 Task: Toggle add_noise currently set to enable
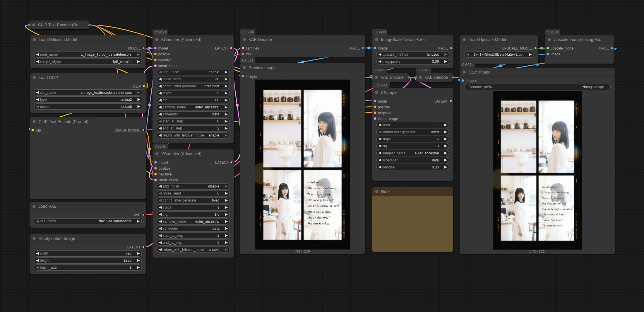coord(193,72)
